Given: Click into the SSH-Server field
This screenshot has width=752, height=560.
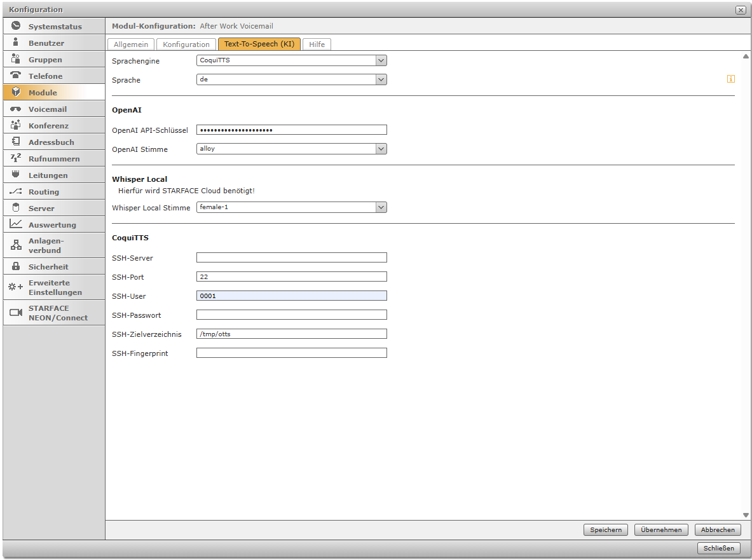Looking at the screenshot, I should [291, 257].
